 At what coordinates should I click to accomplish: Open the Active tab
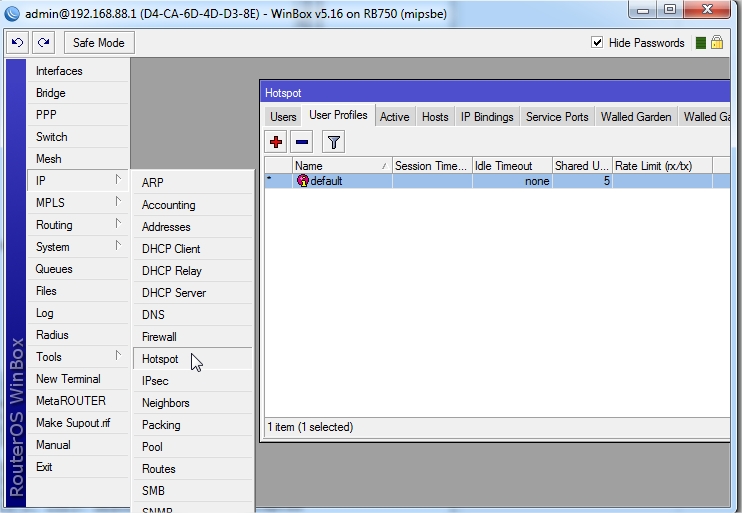[x=395, y=117]
